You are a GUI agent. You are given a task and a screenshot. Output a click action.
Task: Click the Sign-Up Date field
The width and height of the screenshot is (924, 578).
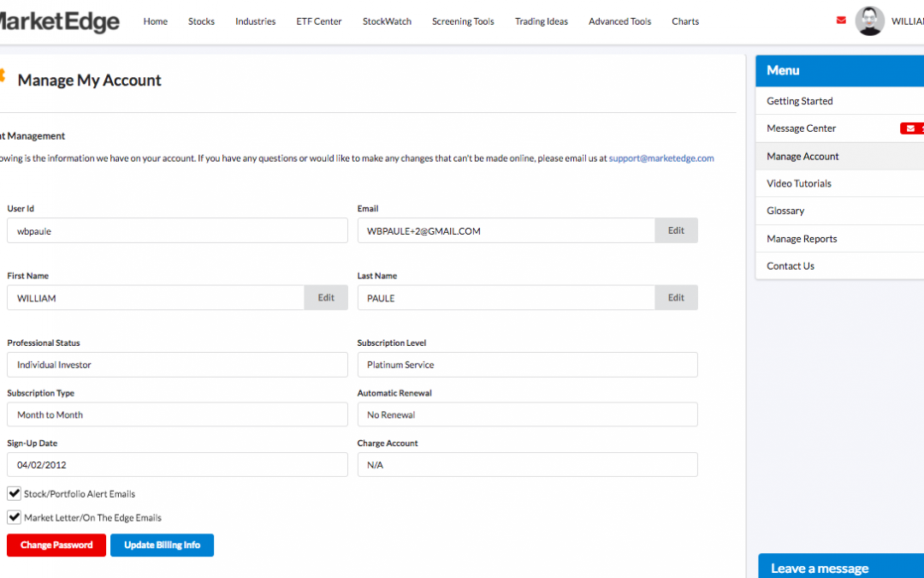[x=177, y=465]
